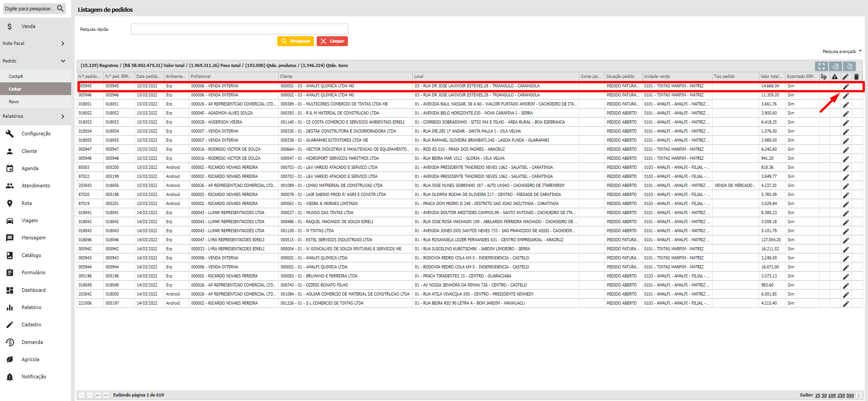This screenshot has width=868, height=401.
Task: Select the Listar submenu item
Action: (x=35, y=89)
